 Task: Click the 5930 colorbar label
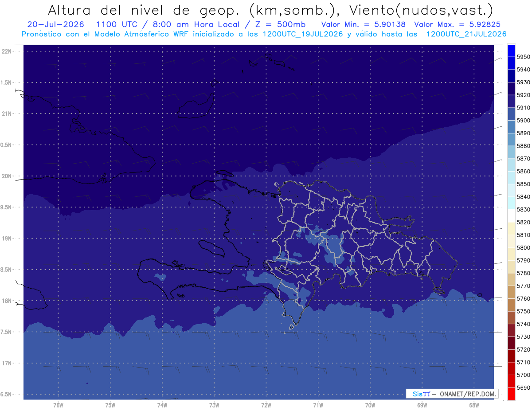[523, 82]
